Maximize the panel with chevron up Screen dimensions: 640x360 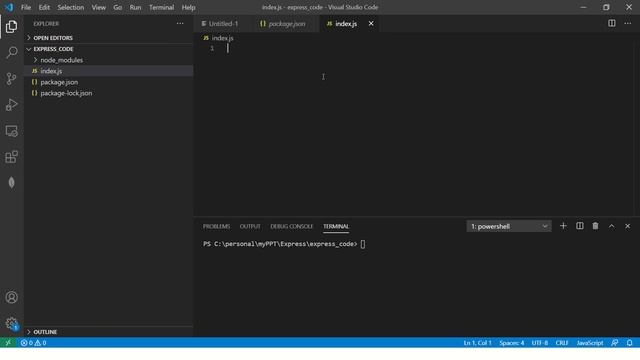point(611,226)
